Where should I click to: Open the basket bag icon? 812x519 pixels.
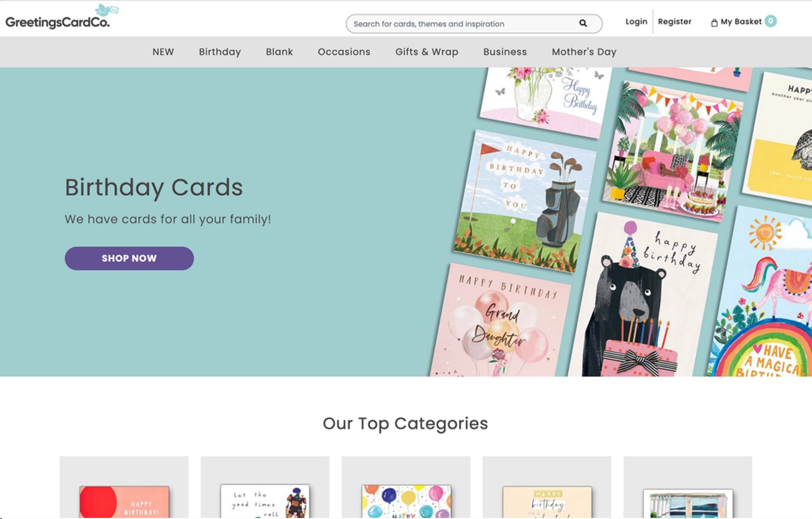tap(714, 23)
